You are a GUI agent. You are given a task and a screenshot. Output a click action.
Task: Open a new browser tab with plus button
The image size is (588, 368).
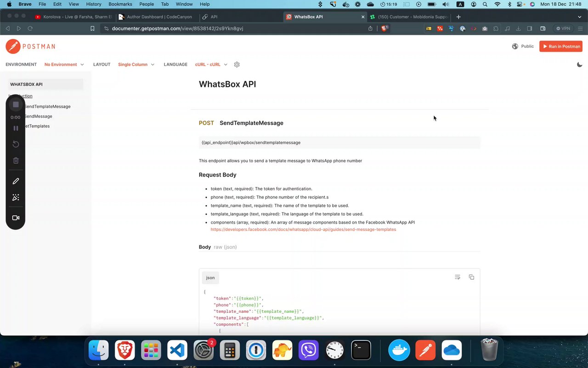[x=458, y=17]
